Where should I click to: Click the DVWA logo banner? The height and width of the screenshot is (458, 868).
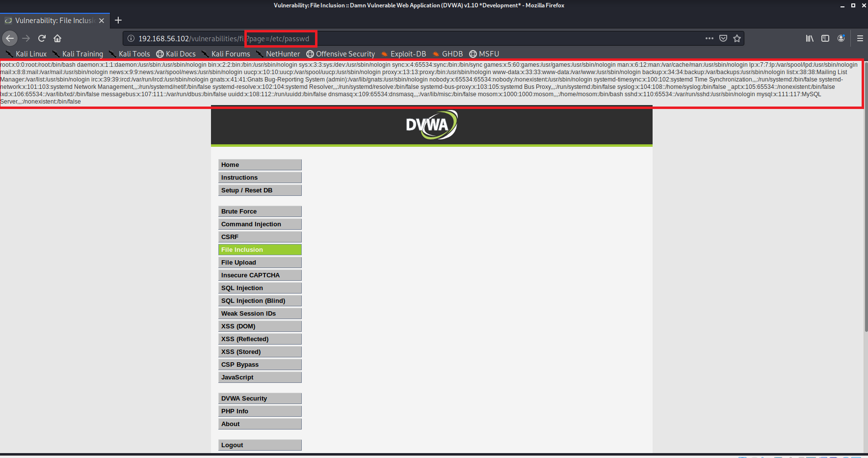point(432,125)
